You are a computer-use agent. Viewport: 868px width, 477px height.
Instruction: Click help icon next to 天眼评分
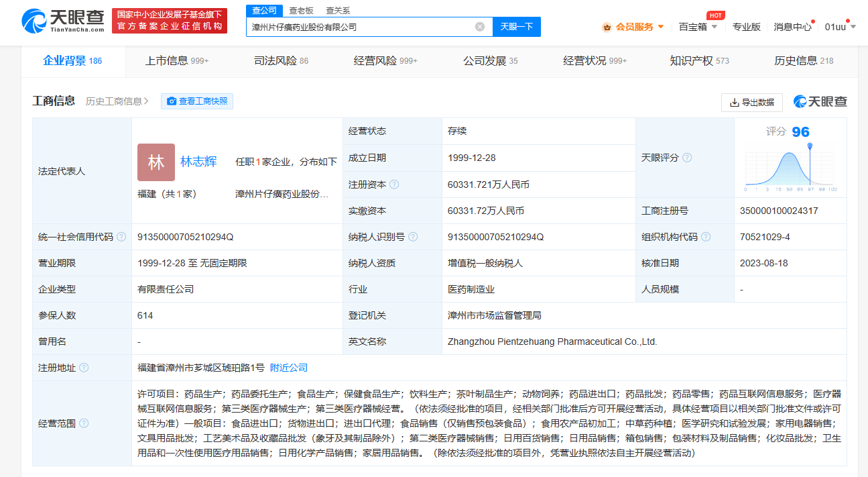pyautogui.click(x=687, y=158)
